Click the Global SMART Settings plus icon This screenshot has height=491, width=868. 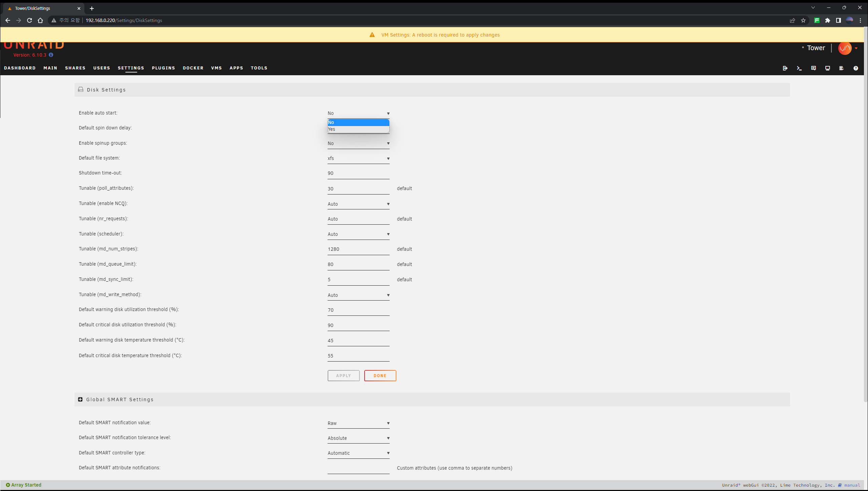[80, 400]
